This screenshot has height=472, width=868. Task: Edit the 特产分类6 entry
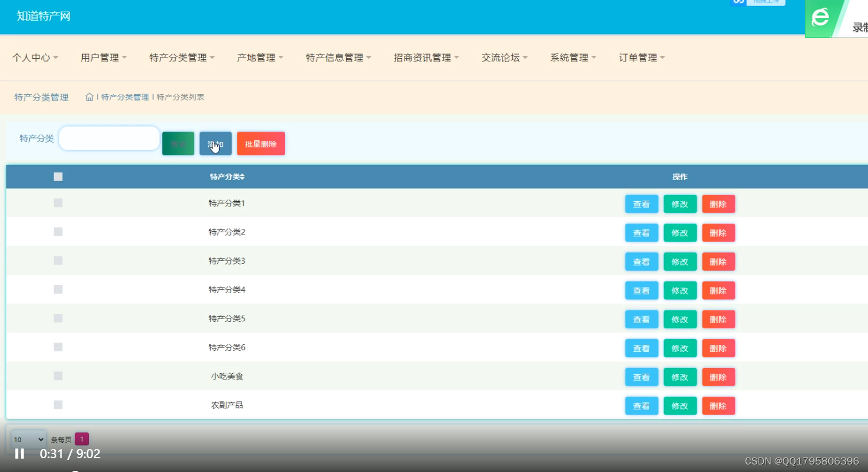tap(680, 348)
